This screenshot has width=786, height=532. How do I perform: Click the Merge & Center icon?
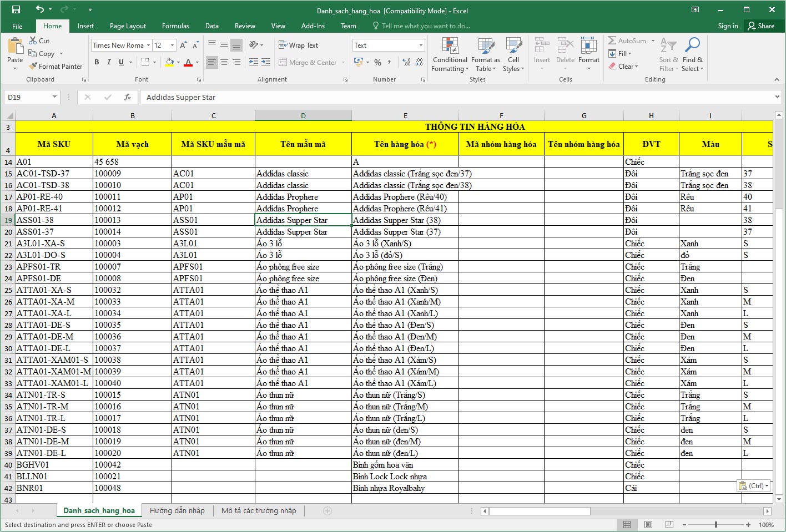pyautogui.click(x=283, y=63)
